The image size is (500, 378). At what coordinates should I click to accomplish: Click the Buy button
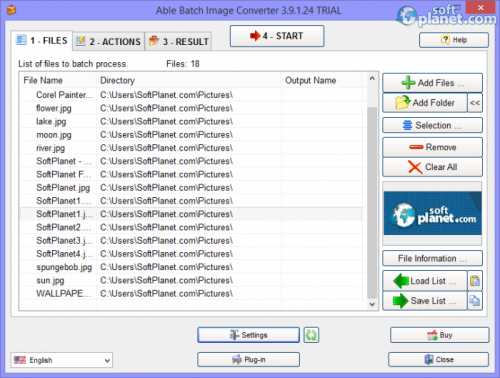[x=440, y=335]
